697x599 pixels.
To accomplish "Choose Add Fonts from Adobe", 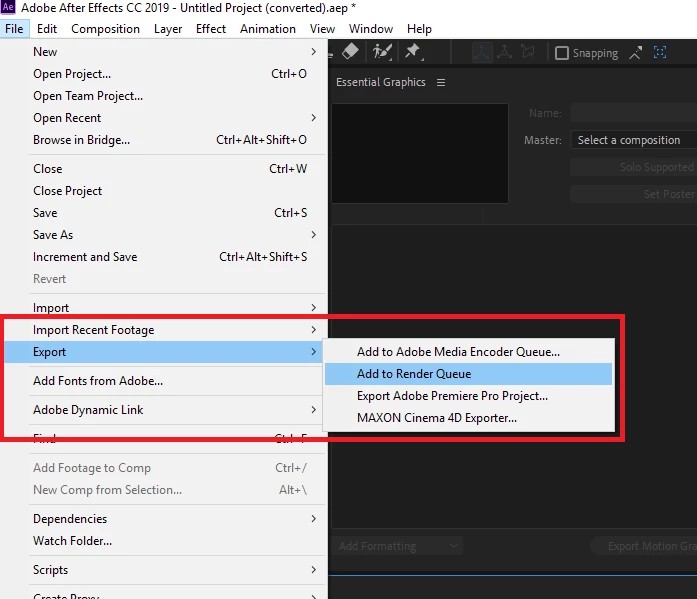I will pos(163,381).
